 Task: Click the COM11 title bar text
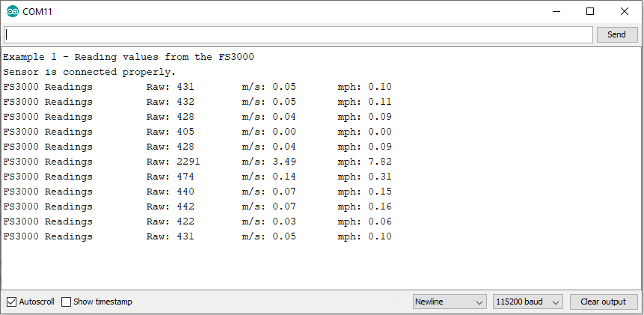click(37, 12)
